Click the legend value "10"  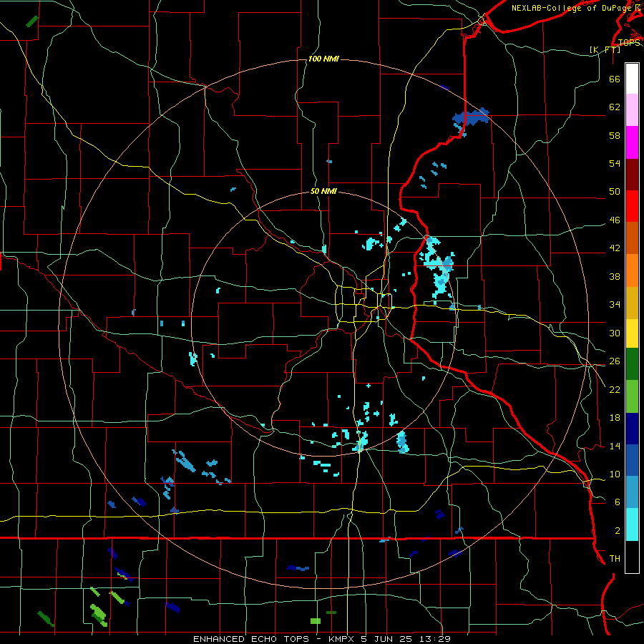[x=615, y=474]
